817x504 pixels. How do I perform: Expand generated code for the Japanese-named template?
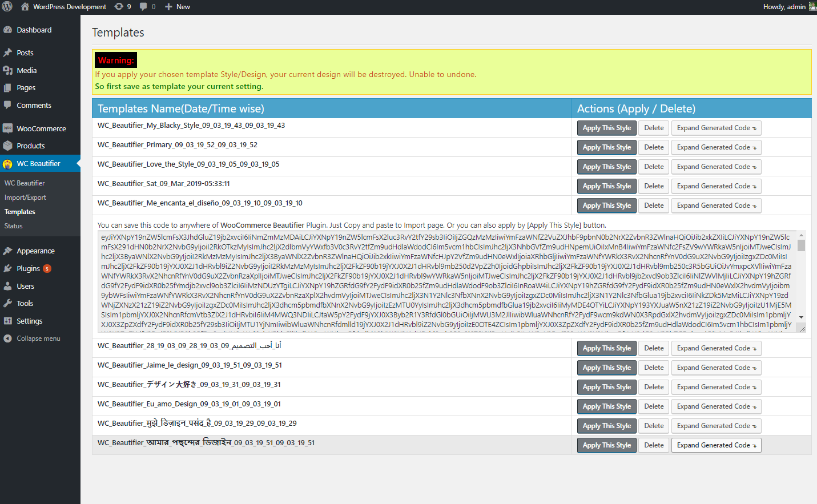click(717, 387)
